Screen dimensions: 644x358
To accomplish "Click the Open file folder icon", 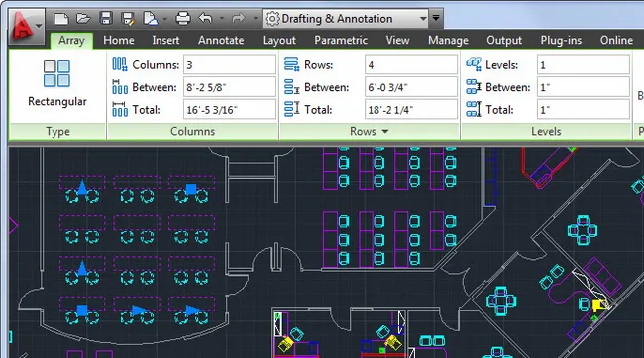I will (x=83, y=19).
